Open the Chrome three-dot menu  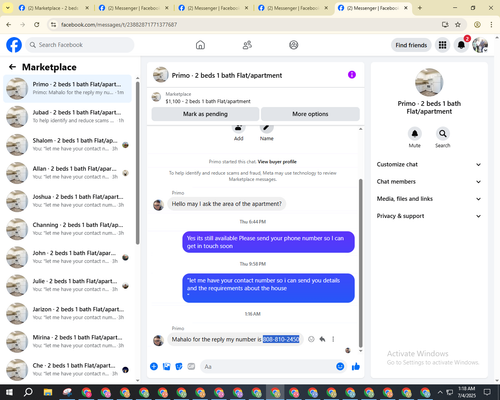click(x=491, y=25)
